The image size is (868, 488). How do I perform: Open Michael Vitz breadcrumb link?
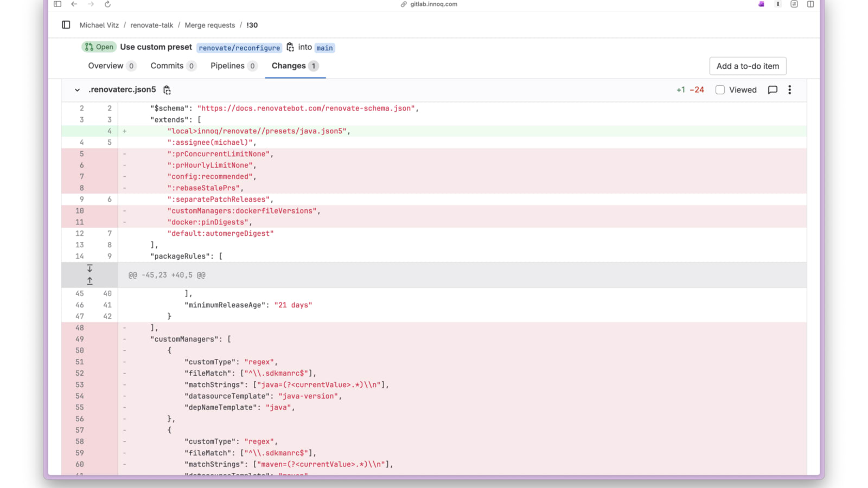[99, 25]
